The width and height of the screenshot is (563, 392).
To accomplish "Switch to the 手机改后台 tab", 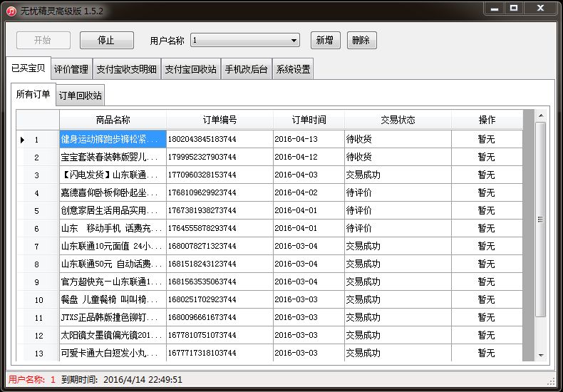I will pyautogui.click(x=247, y=69).
